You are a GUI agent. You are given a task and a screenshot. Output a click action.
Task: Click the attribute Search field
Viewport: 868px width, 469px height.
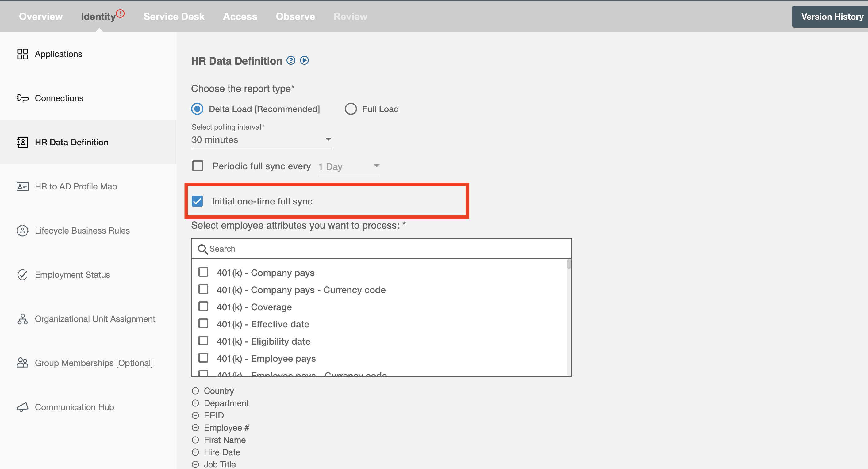tap(381, 249)
